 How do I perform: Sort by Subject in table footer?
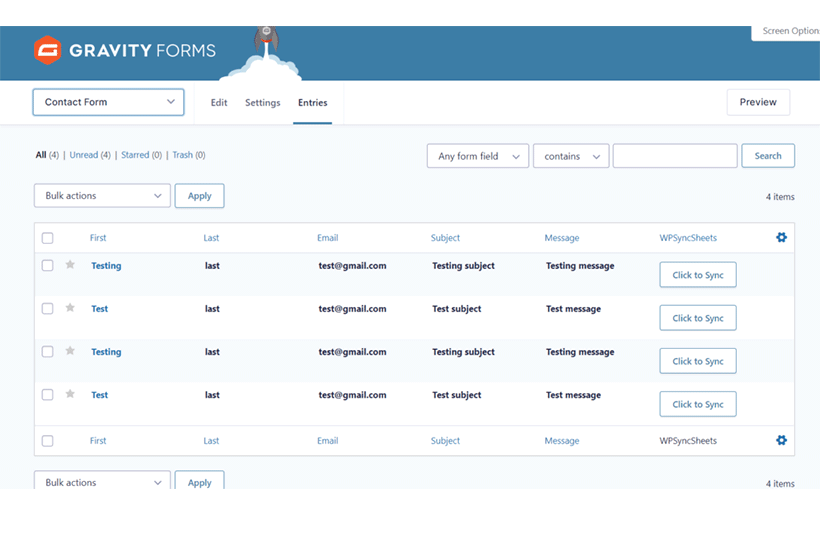[x=445, y=441]
